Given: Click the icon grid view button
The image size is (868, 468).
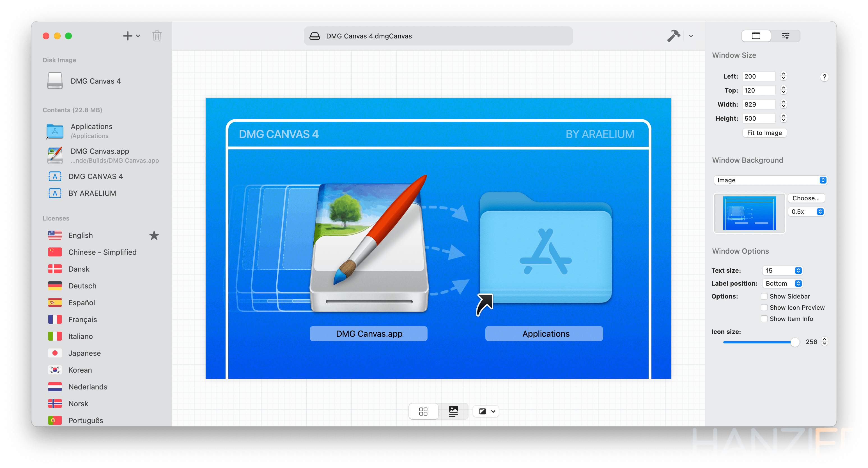Looking at the screenshot, I should tap(423, 412).
